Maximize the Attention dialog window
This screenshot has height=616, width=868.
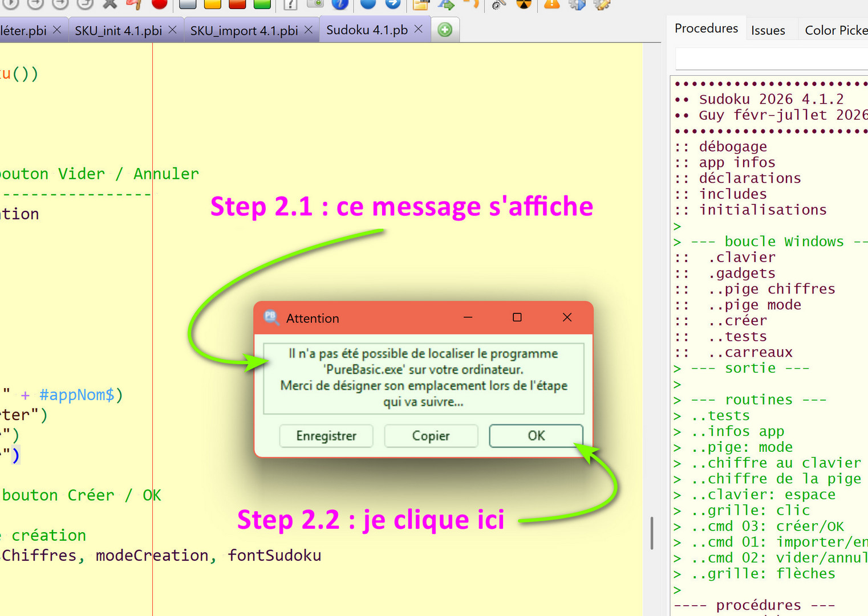coord(517,317)
